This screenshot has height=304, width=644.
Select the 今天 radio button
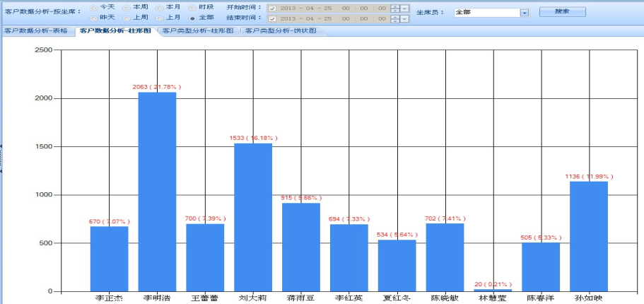coord(93,7)
